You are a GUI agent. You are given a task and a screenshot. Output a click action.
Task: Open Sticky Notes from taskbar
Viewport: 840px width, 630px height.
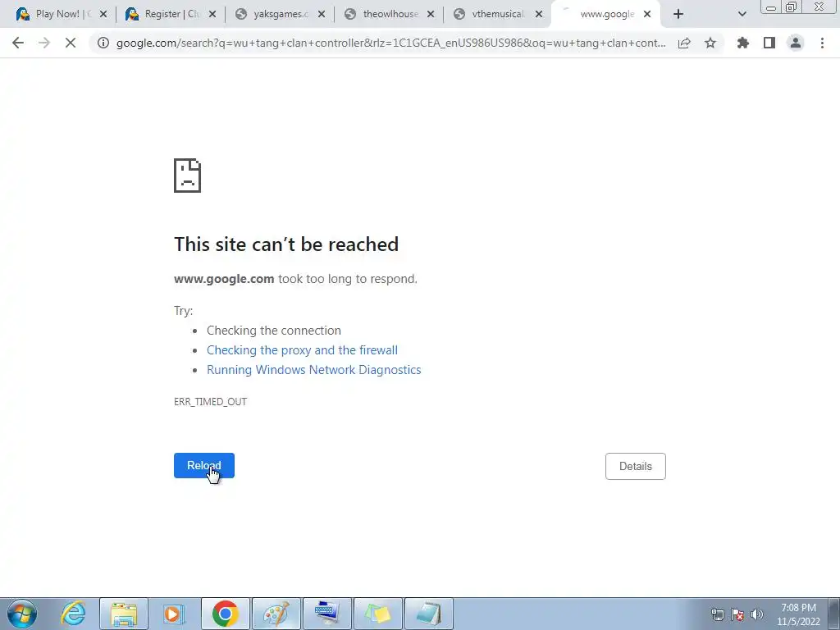coord(377,614)
